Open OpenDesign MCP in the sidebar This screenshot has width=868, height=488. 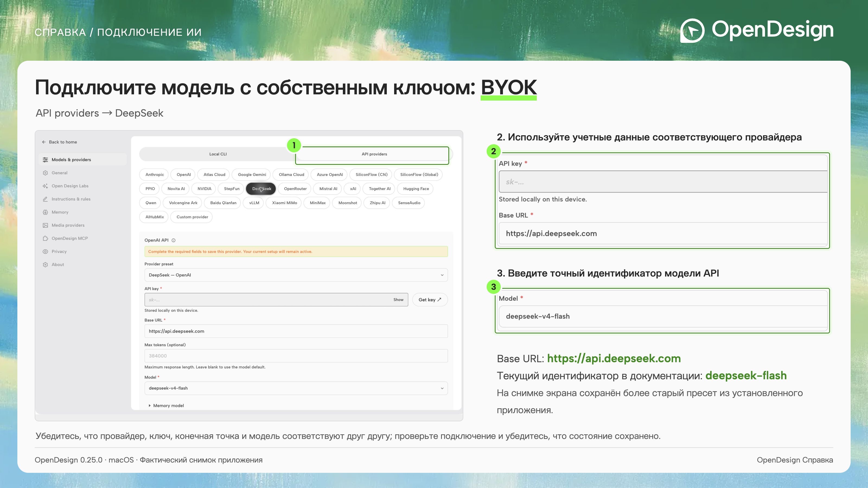pos(82,239)
